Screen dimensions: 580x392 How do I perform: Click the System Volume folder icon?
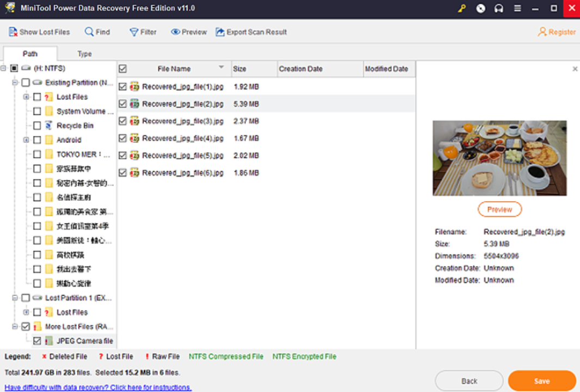[49, 111]
